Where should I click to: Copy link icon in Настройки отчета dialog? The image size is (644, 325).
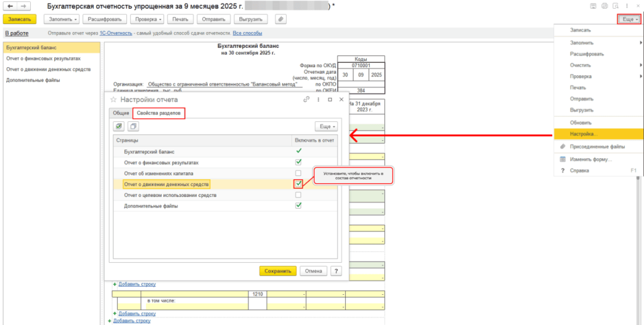point(307,99)
